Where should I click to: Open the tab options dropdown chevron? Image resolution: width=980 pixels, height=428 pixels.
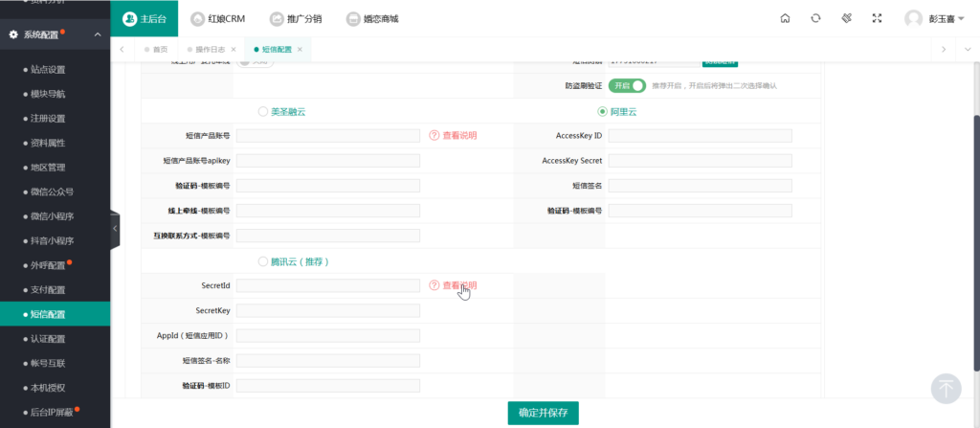[x=968, y=50]
